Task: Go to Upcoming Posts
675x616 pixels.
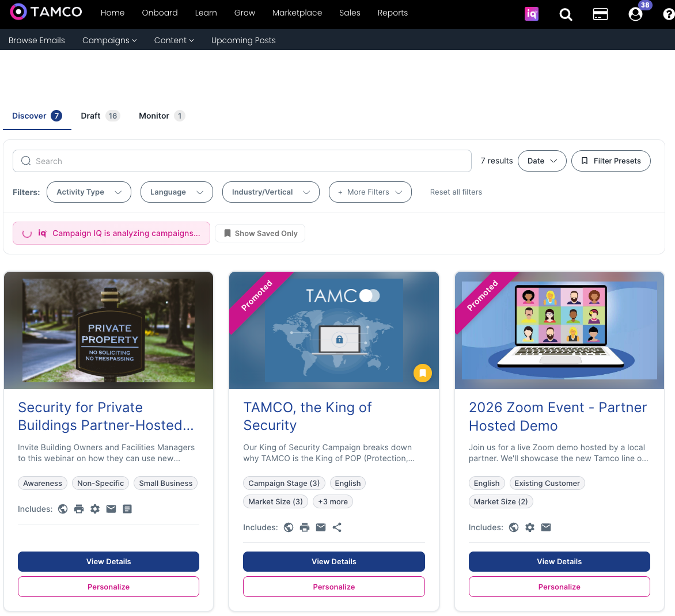Action: (x=243, y=40)
